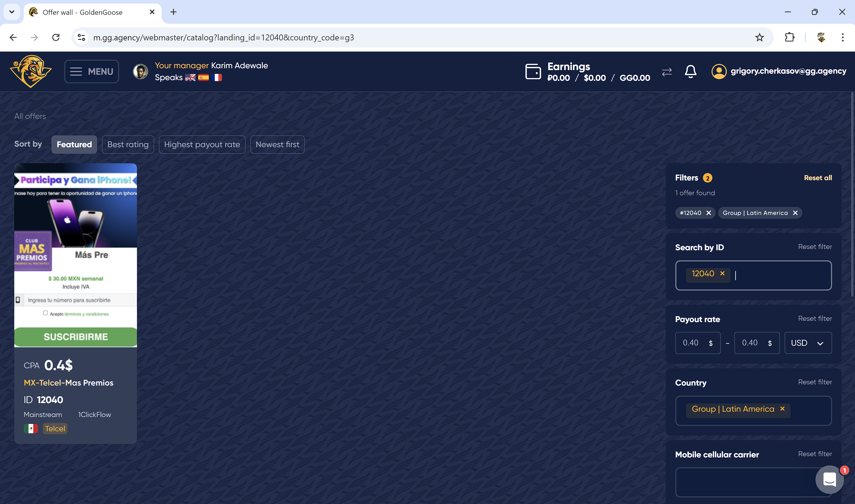Sort offers by Featured
The width and height of the screenshot is (855, 504).
(x=74, y=144)
